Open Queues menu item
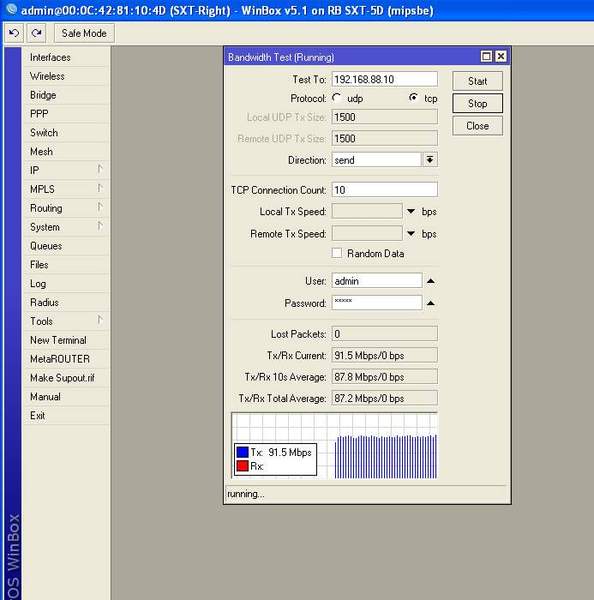This screenshot has width=594, height=600. [67, 246]
